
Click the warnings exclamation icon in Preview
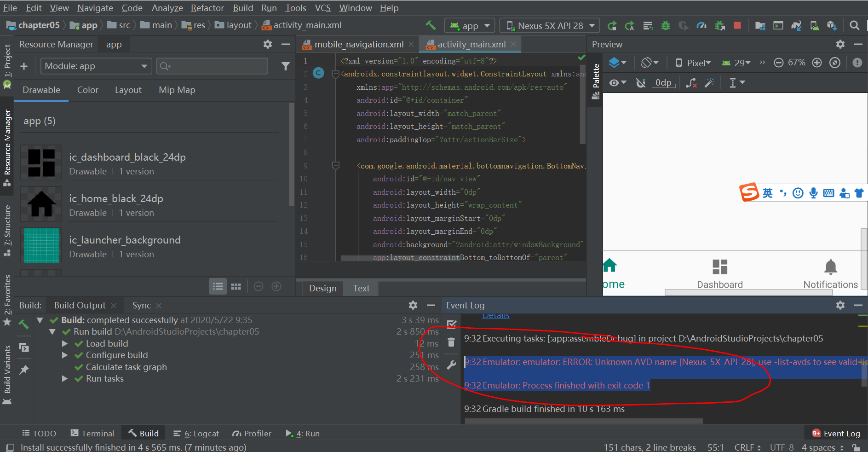[x=857, y=63]
